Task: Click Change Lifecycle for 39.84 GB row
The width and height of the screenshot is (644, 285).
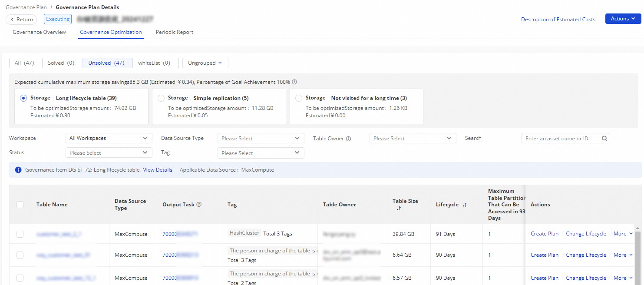Action: (x=586, y=234)
